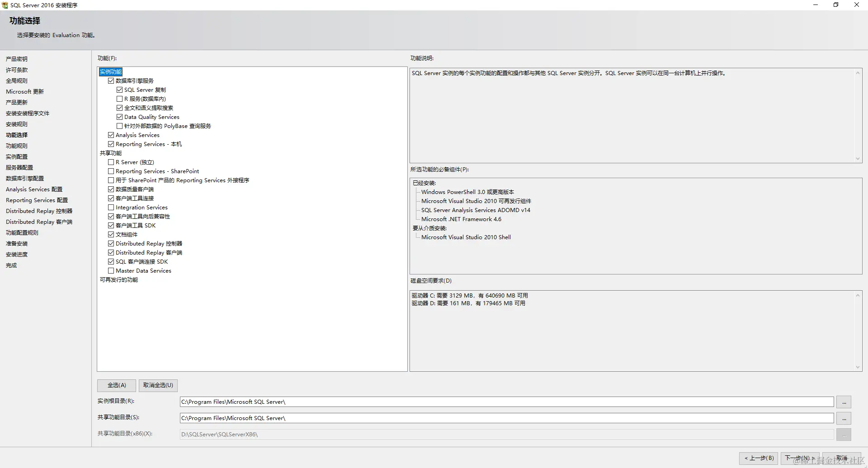The height and width of the screenshot is (468, 868).
Task: Toggle the 全文和语义提取搜索 checkbox
Action: tap(119, 108)
